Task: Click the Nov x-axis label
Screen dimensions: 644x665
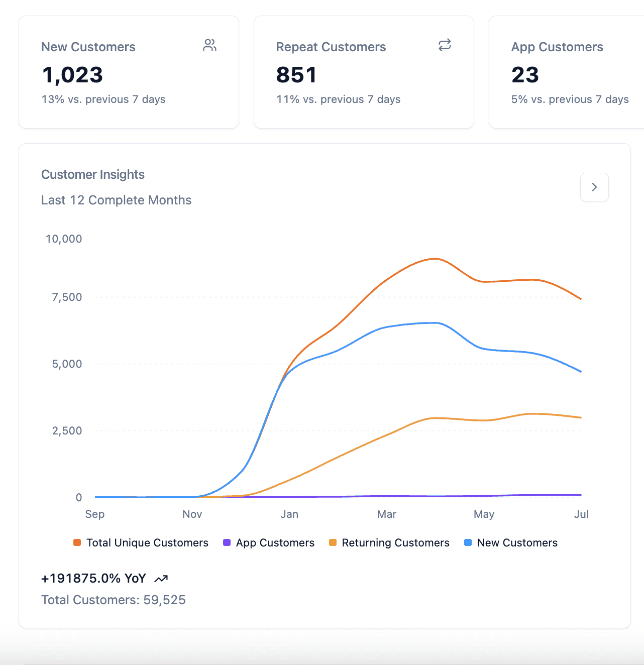Action: coord(192,514)
